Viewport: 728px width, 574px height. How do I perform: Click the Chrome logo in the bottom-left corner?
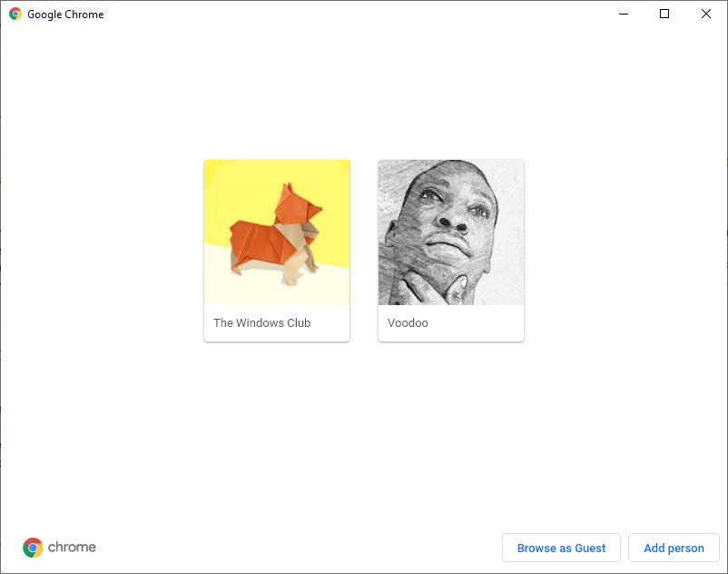pyautogui.click(x=33, y=547)
